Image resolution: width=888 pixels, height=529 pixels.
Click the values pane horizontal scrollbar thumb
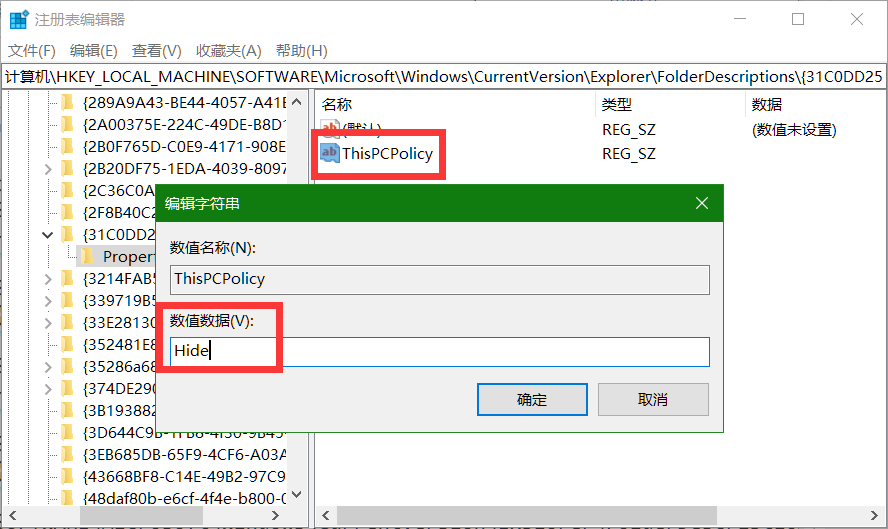click(x=527, y=515)
